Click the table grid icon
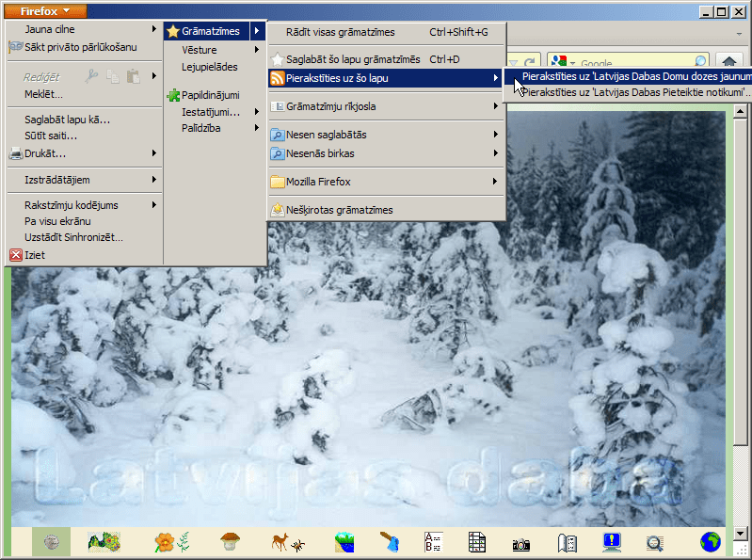Screen dimensions: 752x560 [x=477, y=542]
